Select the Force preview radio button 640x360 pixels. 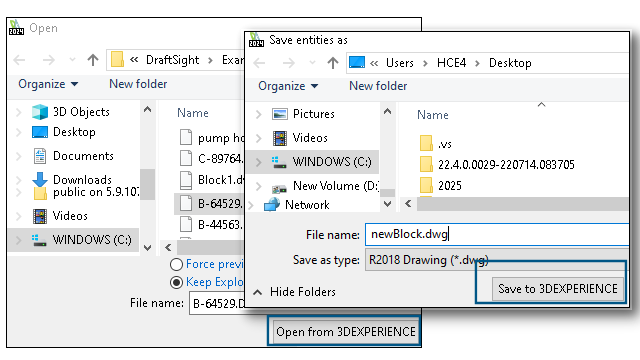pos(176,264)
